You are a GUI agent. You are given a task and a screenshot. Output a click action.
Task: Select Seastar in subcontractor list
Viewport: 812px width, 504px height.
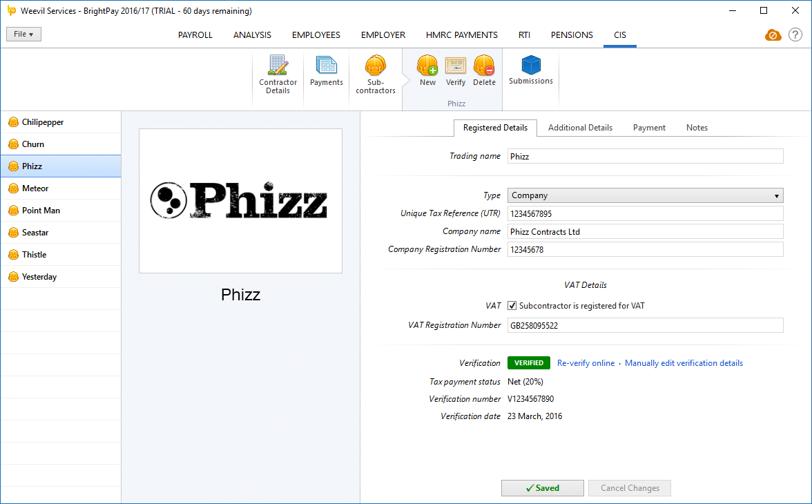tap(61, 233)
